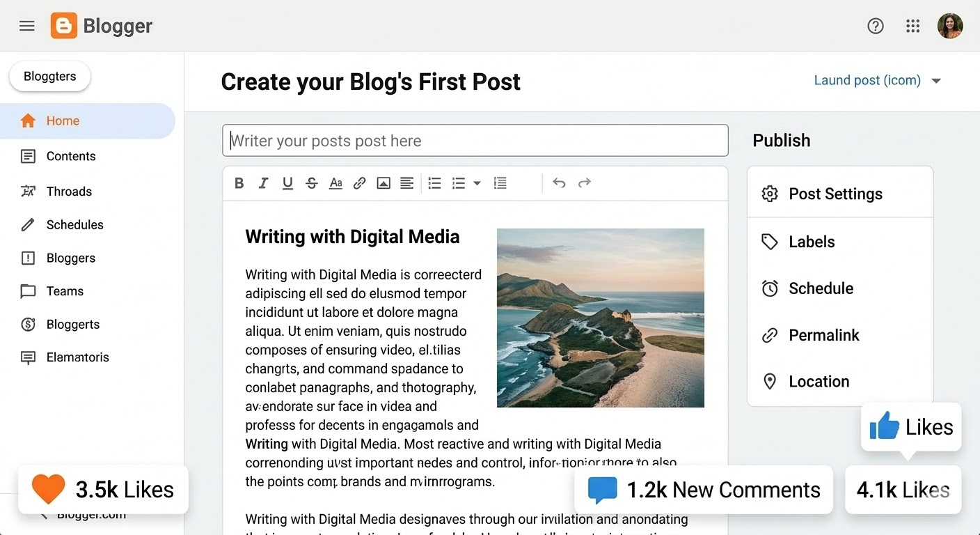Insert a link with the chain icon
Viewport: 980px width, 535px height.
[359, 183]
